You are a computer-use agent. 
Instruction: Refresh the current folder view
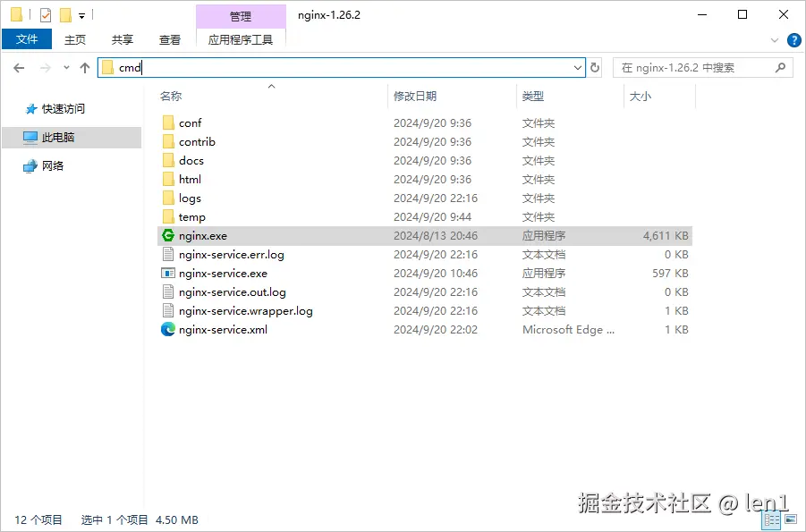[x=595, y=67]
